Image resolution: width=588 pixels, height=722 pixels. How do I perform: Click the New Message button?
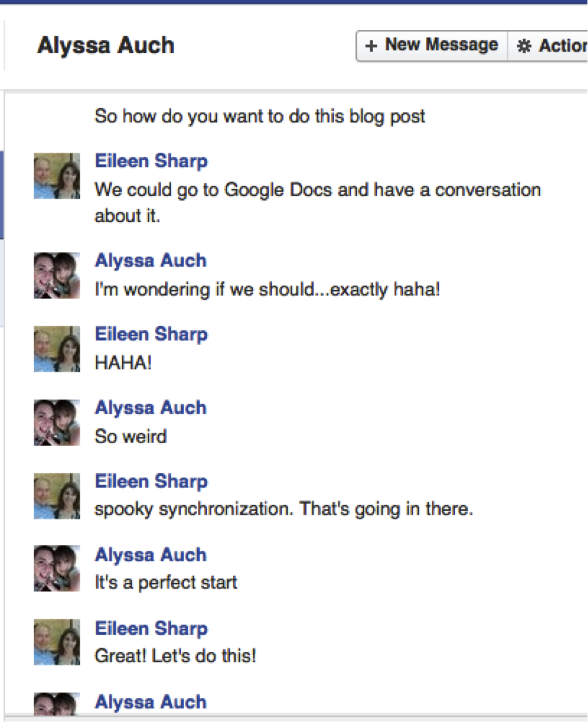pyautogui.click(x=432, y=45)
